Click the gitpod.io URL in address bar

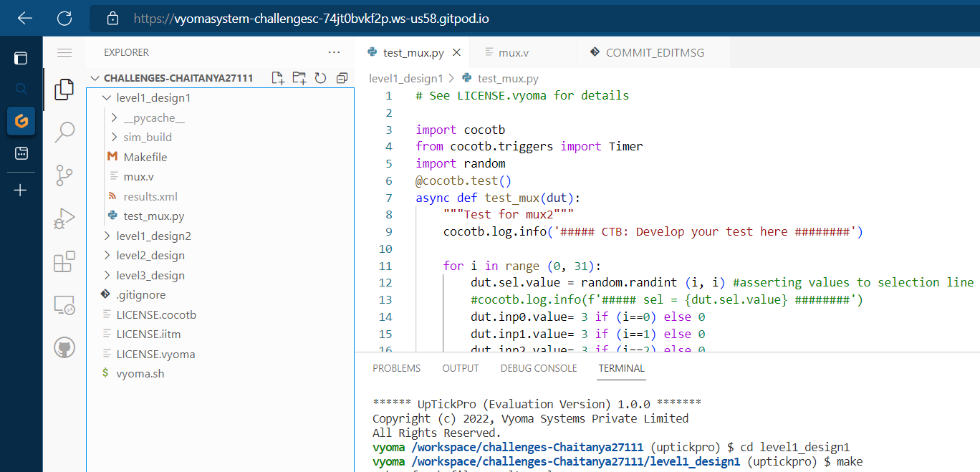(x=311, y=19)
